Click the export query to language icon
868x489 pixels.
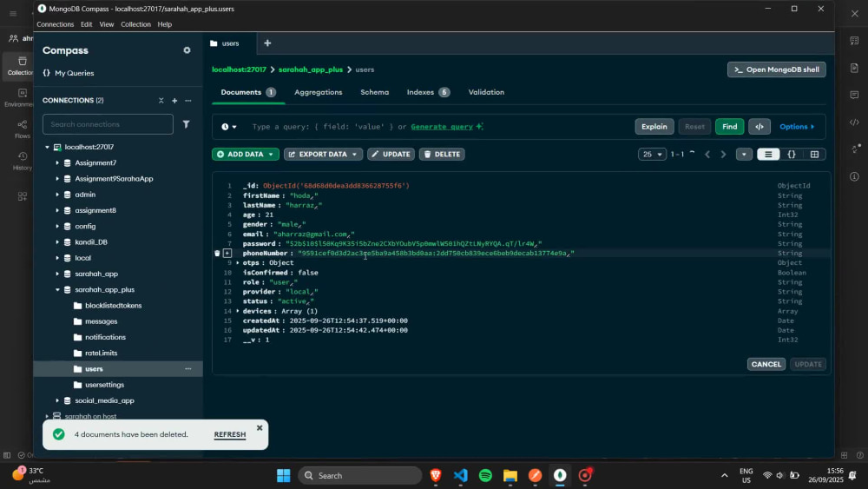[x=759, y=127]
